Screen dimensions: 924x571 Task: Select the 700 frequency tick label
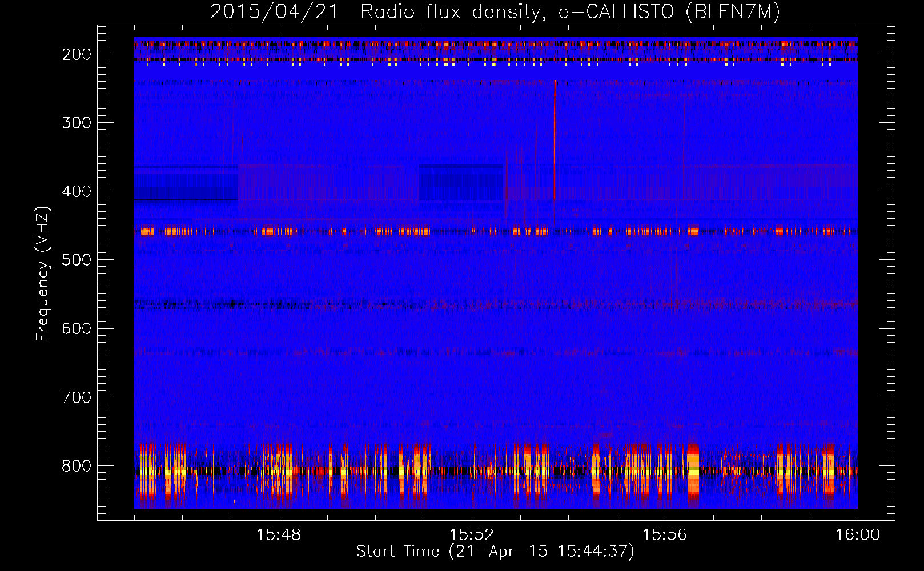77,397
